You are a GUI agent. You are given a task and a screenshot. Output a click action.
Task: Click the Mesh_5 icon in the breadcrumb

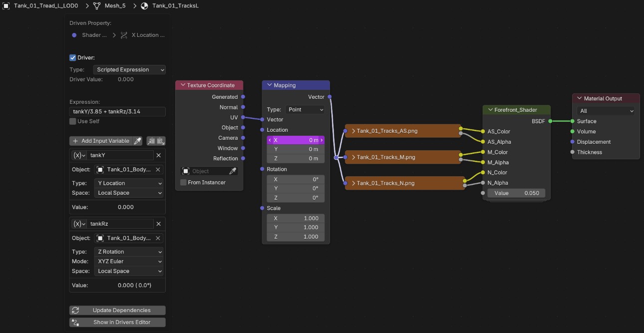point(97,5)
